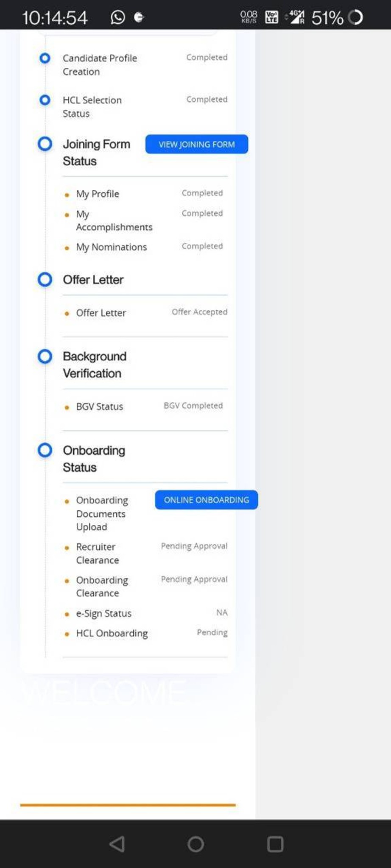Screen dimensions: 391x868
Task: Tap the orange progress bar at bottom
Action: tap(128, 804)
